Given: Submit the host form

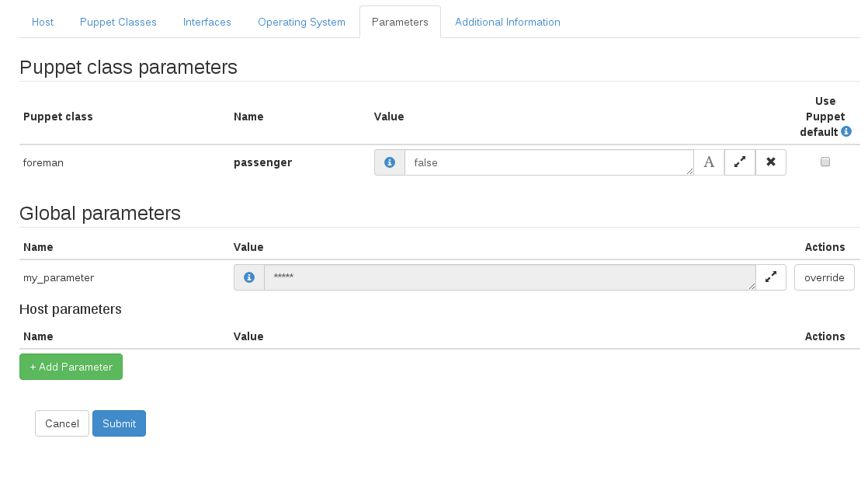Looking at the screenshot, I should tap(119, 423).
